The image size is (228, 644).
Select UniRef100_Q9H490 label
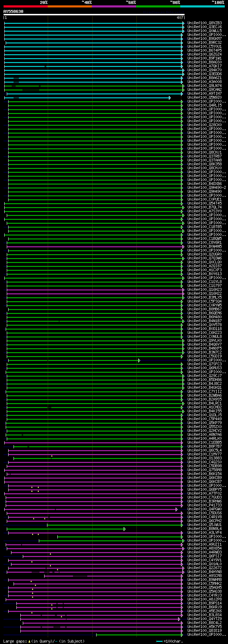(x=204, y=192)
